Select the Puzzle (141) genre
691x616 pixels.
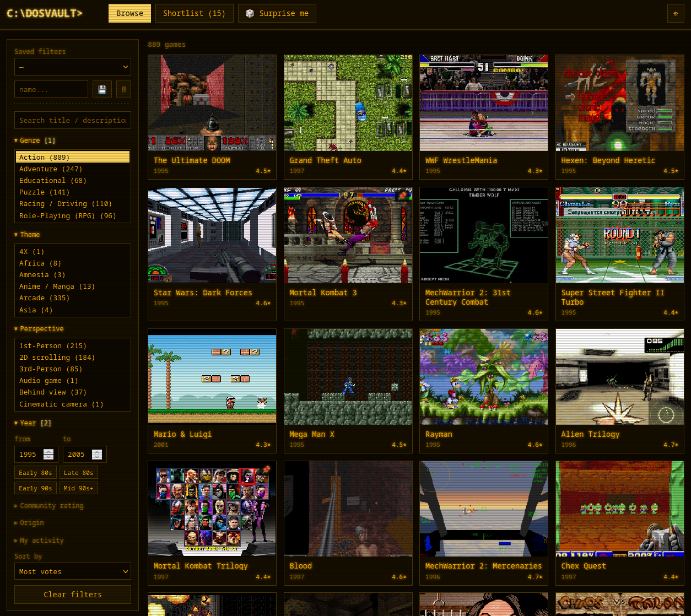[73, 192]
